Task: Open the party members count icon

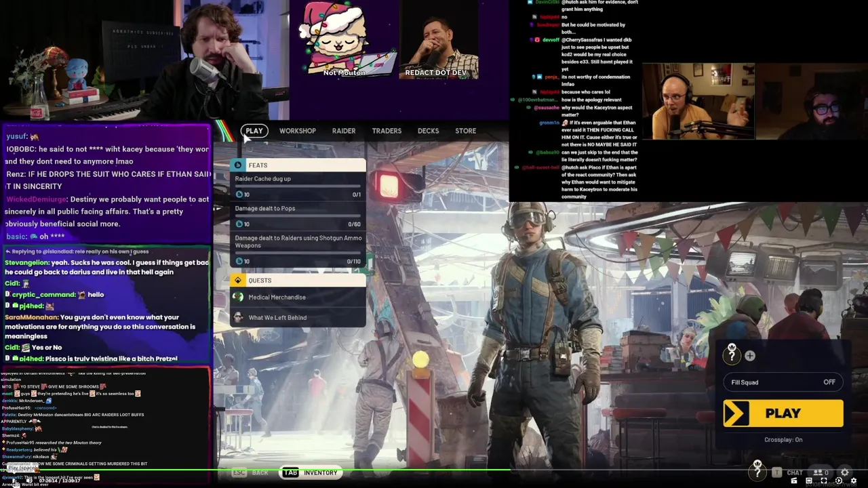Action: pos(822,472)
